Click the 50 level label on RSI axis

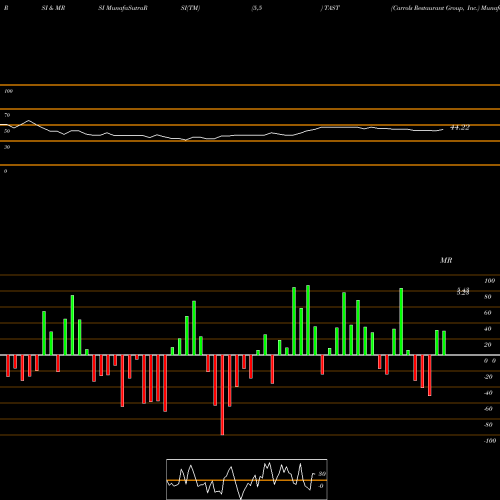[7, 131]
